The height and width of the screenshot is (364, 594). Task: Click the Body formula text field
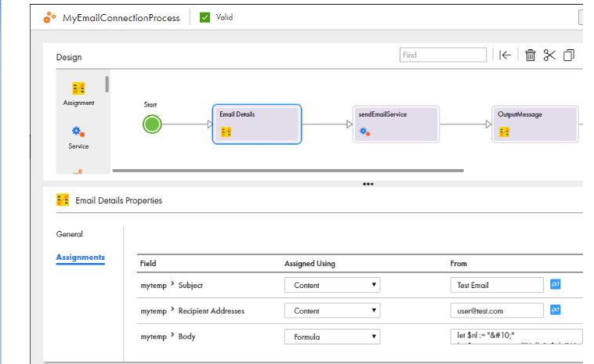coord(516,337)
